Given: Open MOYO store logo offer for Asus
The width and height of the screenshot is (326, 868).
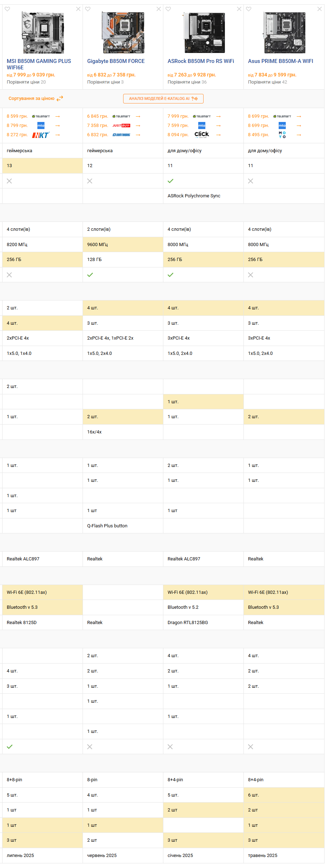Looking at the screenshot, I should pos(282,135).
